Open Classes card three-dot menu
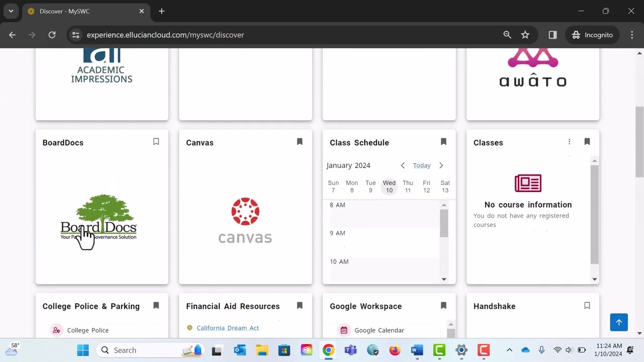This screenshot has width=644, height=362. coord(569,142)
